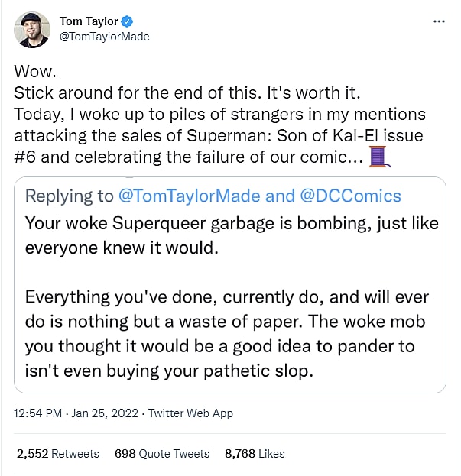Open the @DCComics mention in the quoted reply
Screen dimensions: 461x476
[x=349, y=196]
